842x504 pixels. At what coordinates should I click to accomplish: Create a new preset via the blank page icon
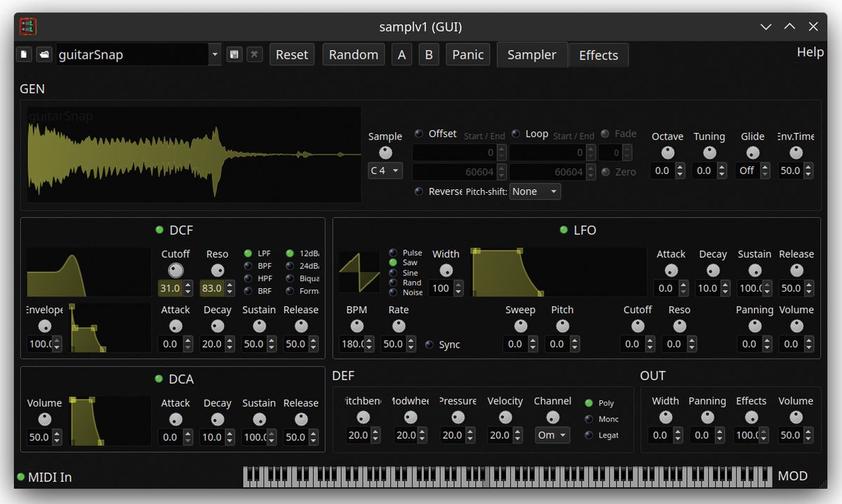23,54
